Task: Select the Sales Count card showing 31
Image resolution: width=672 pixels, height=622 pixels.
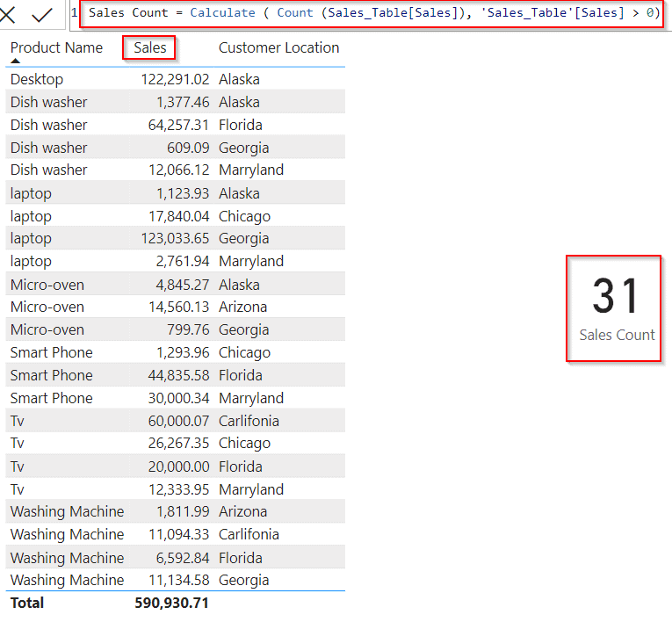Action: click(x=613, y=308)
